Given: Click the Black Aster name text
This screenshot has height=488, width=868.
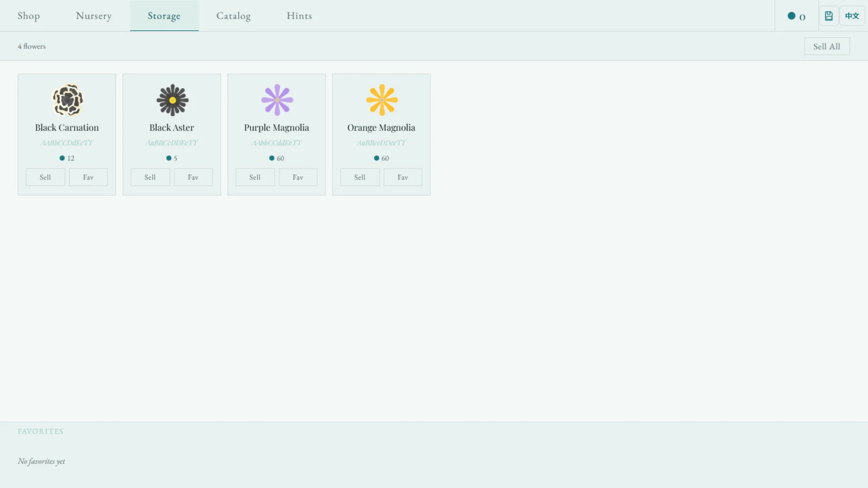Looking at the screenshot, I should 172,127.
